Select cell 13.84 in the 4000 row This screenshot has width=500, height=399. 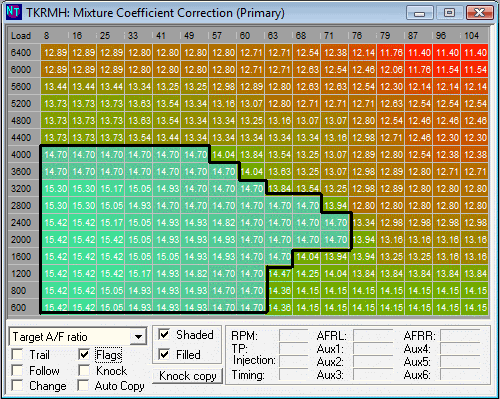251,155
